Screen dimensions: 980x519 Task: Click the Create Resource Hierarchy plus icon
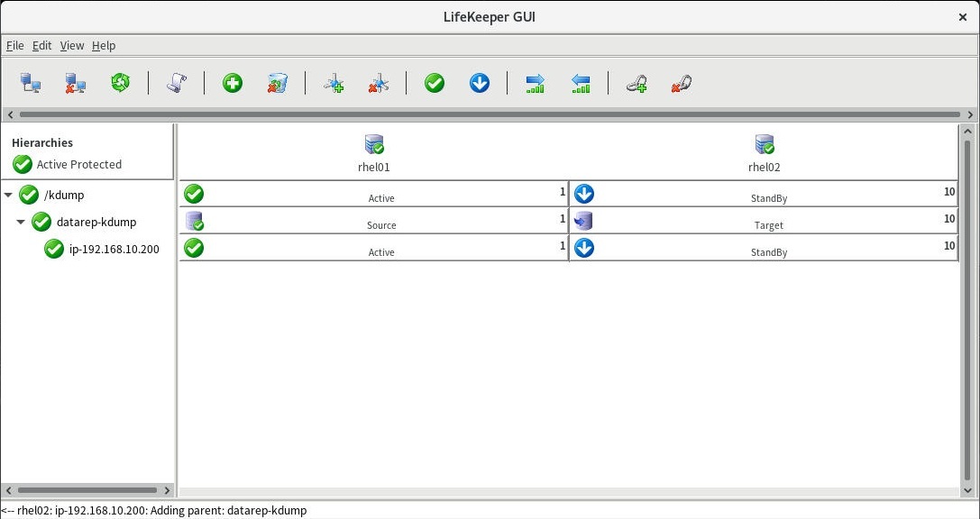tap(233, 84)
